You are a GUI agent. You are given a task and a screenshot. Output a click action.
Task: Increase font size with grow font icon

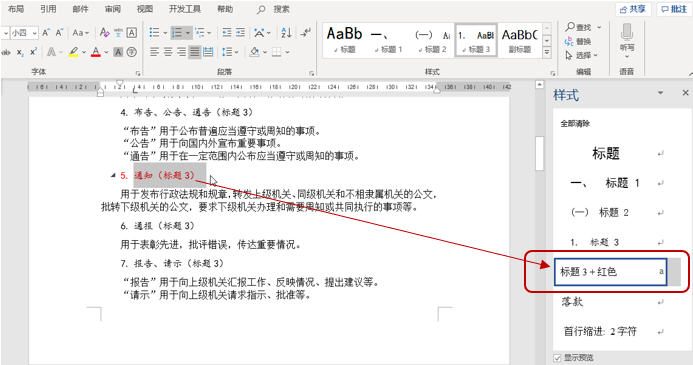tap(46, 33)
